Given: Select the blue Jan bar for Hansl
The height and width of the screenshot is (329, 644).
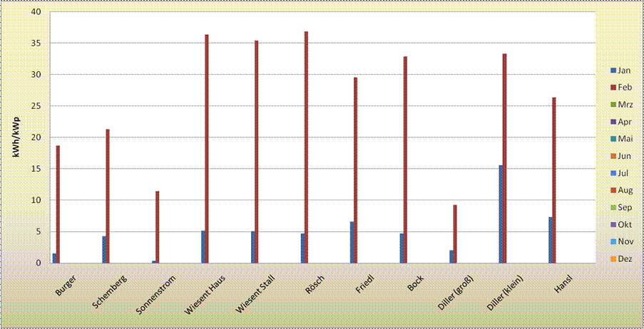Looking at the screenshot, I should [551, 240].
